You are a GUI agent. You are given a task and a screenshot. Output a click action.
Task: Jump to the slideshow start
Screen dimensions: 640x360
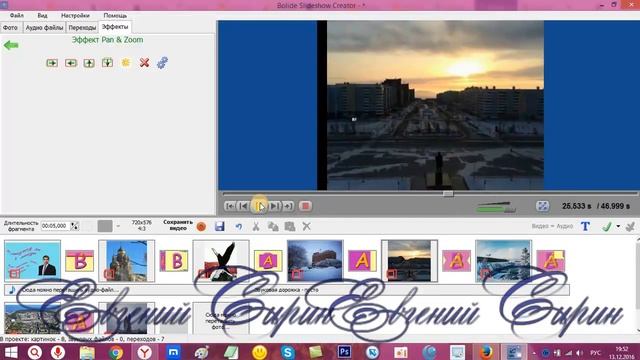coord(230,206)
